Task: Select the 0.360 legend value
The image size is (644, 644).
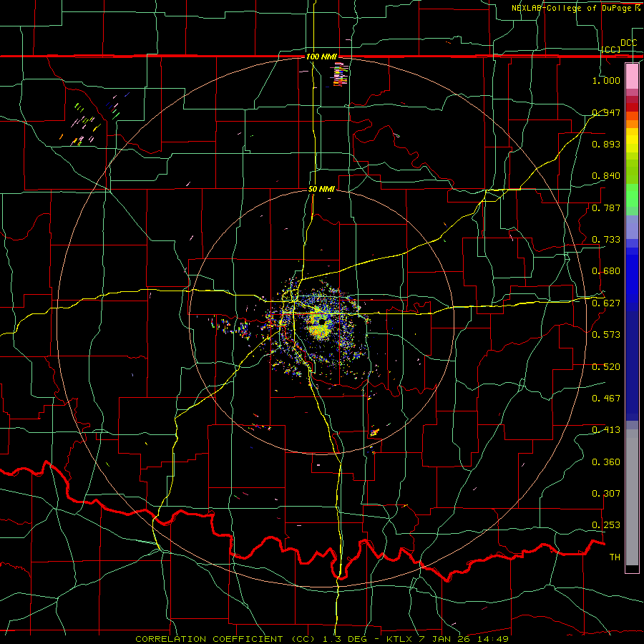Action: (606, 462)
